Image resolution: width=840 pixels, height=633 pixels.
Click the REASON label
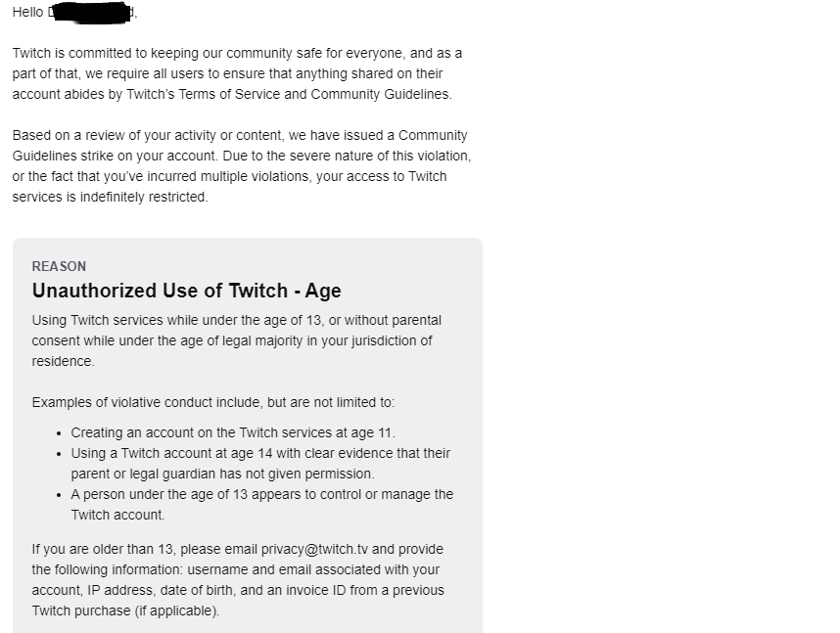[59, 266]
